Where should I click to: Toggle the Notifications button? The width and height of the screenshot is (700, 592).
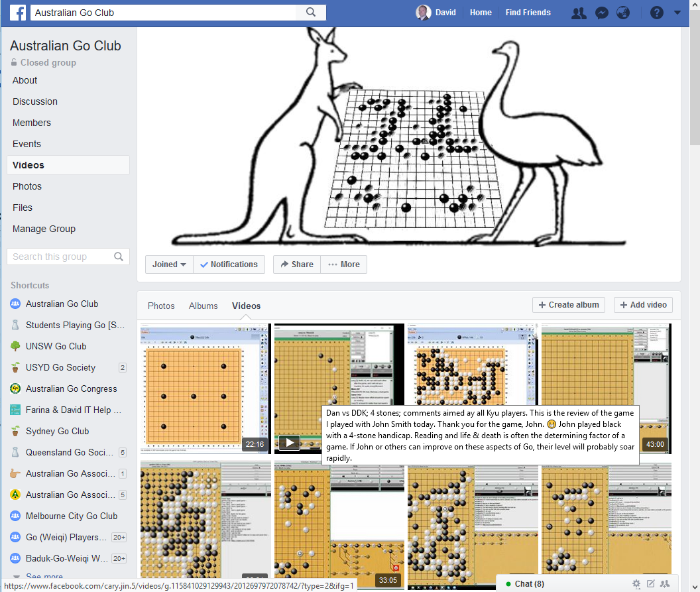pos(229,265)
